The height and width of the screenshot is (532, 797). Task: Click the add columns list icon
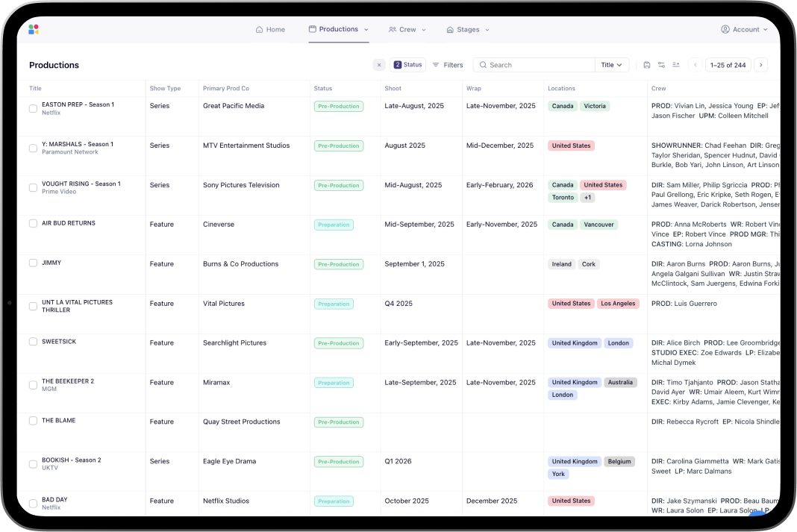[676, 65]
